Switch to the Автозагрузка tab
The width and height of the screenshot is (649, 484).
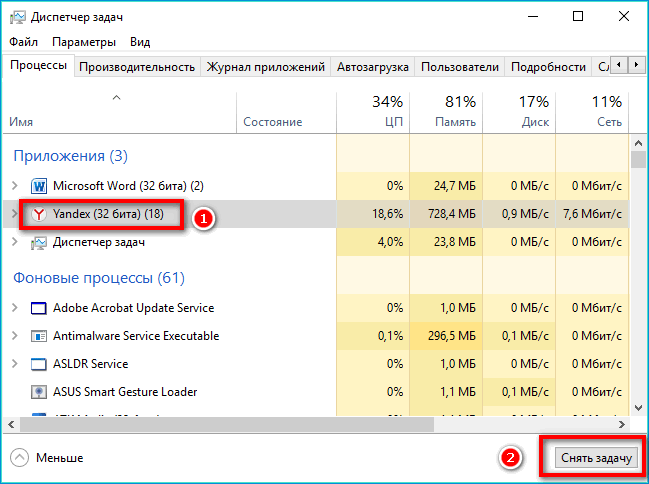pyautogui.click(x=372, y=67)
